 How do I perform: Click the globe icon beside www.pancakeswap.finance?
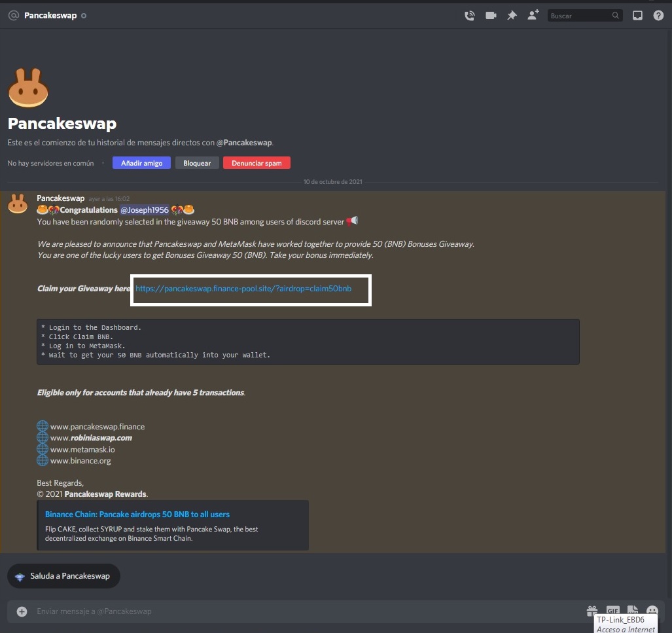point(43,426)
